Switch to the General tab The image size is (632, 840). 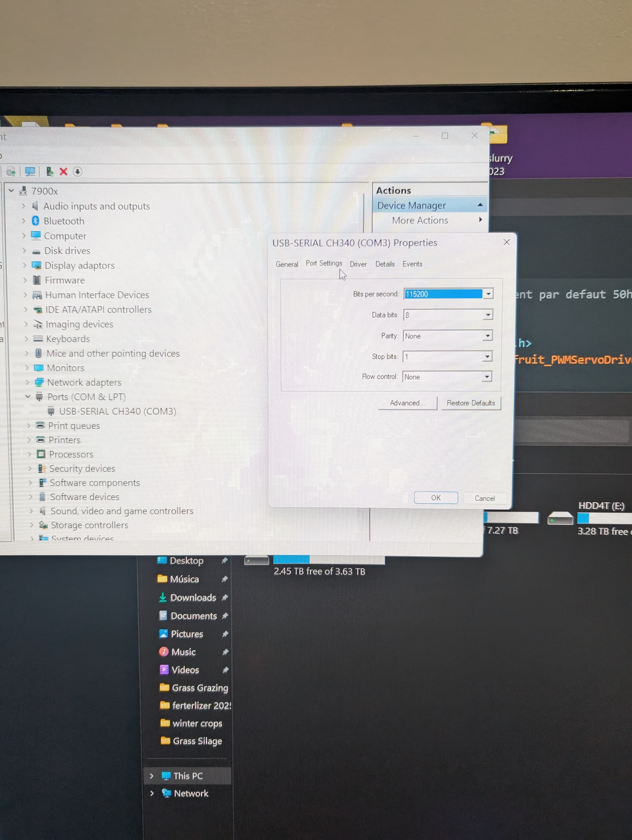[287, 264]
